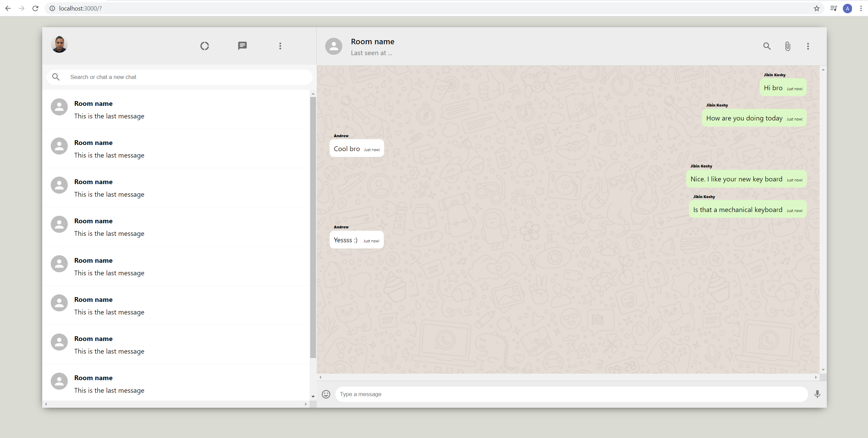
Task: Open the sidebar three-dot options menu
Action: [280, 46]
